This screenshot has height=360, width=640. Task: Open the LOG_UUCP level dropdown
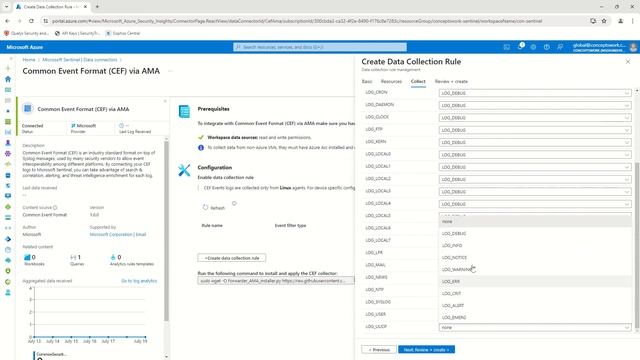(x=535, y=327)
